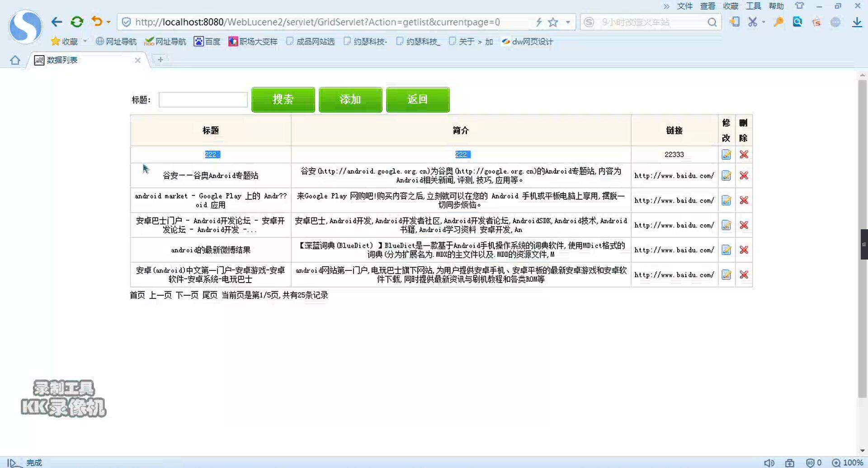868x468 pixels.
Task: Edit the android的最新微博结果 row
Action: pos(726,250)
